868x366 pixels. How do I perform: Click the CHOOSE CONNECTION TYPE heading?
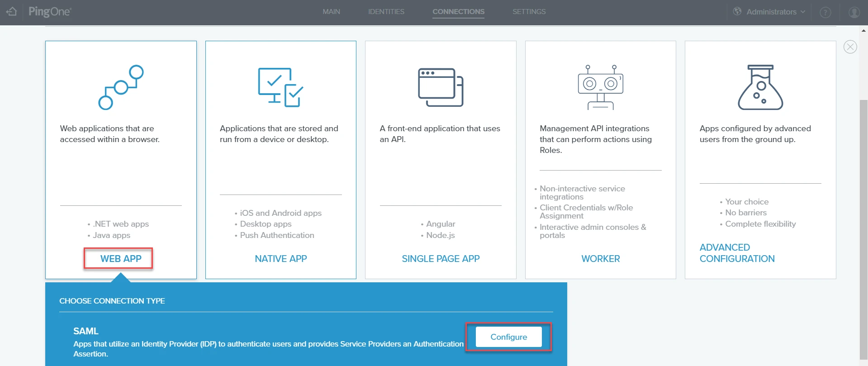112,301
